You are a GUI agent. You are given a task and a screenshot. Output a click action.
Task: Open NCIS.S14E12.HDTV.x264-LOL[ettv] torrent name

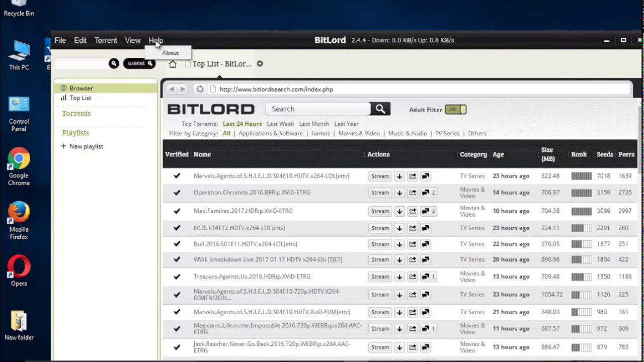point(239,228)
